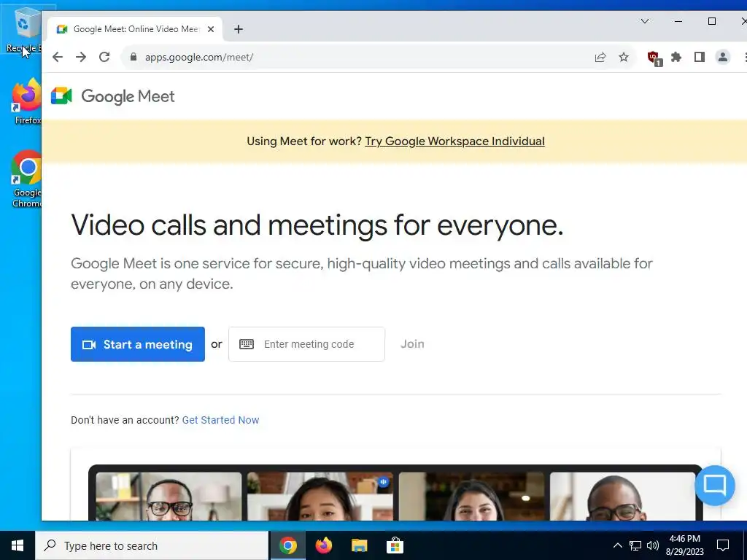Open Microsoft Store from the taskbar
747x560 pixels.
pyautogui.click(x=395, y=545)
